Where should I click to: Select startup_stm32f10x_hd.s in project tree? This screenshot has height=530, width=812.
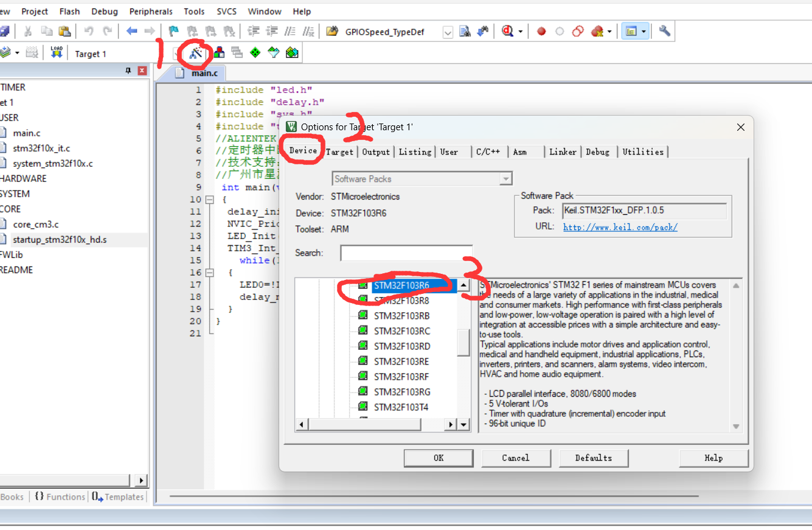[x=60, y=240]
